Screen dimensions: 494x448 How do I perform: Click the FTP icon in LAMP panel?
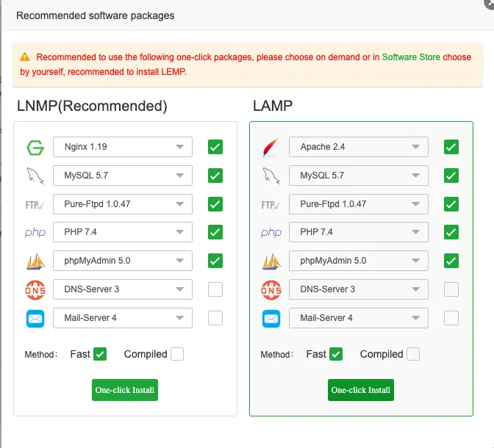coord(271,204)
